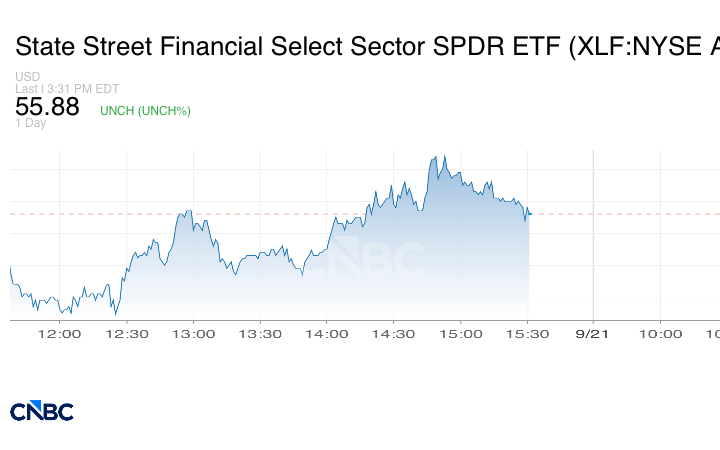The width and height of the screenshot is (720, 450).
Task: Click the USD currency label
Action: click(28, 76)
